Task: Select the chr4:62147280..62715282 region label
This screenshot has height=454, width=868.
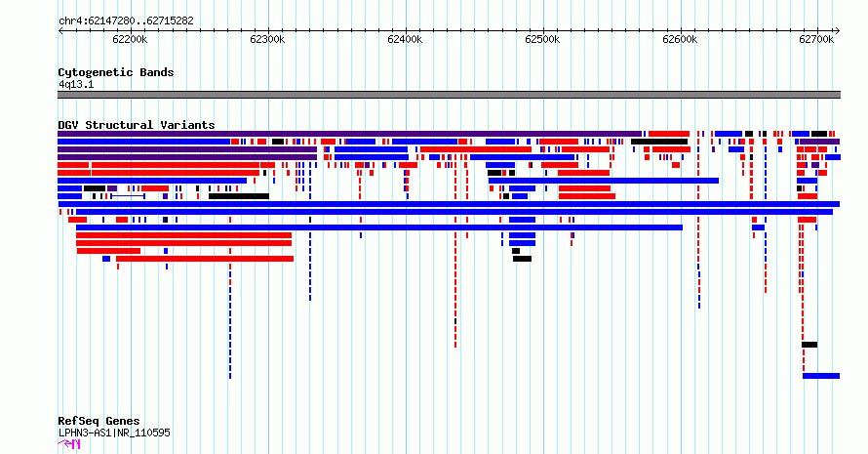Action: [126, 21]
